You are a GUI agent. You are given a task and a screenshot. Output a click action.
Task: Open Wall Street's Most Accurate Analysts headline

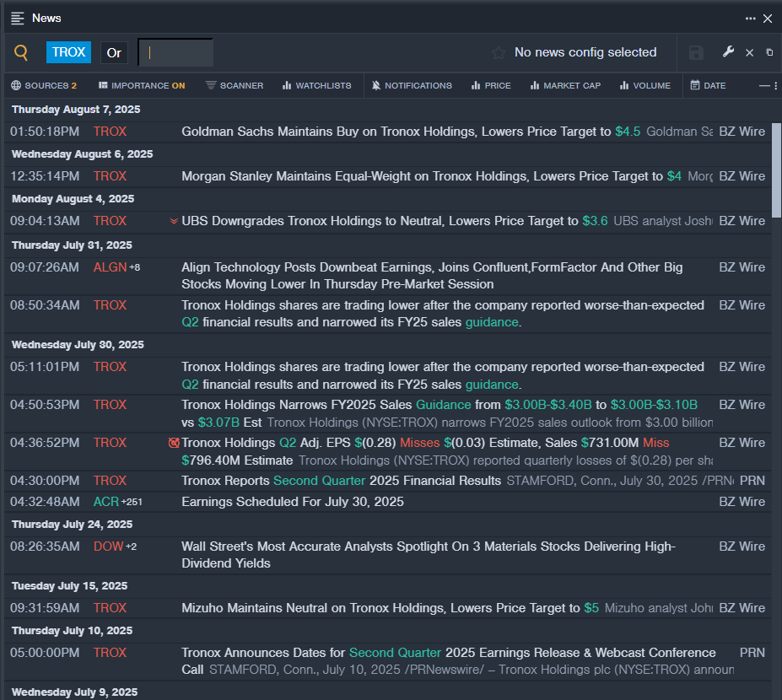[429, 555]
